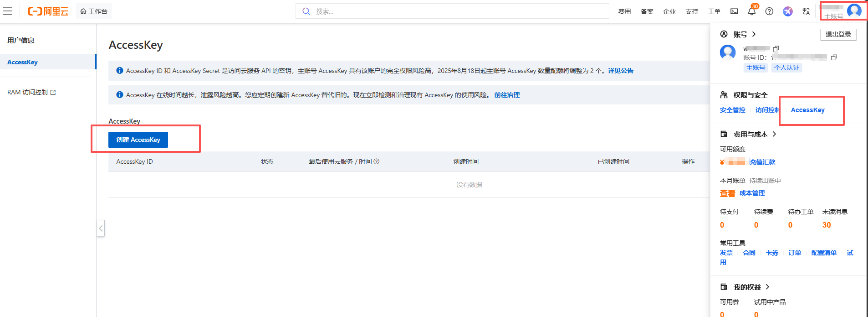Image resolution: width=868 pixels, height=317 pixels.
Task: Click the Alibaba Cloud logo
Action: coord(48,11)
